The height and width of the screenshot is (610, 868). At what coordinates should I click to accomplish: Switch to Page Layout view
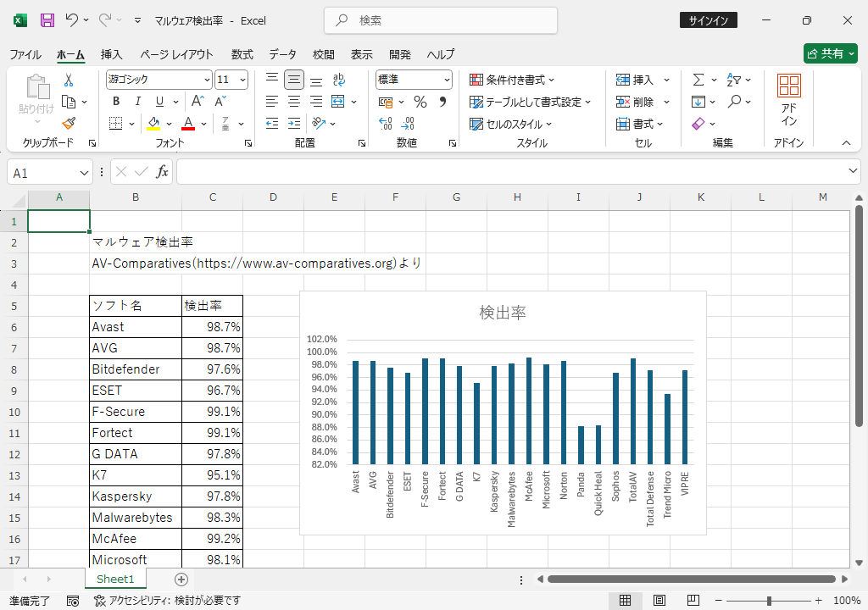coord(659,601)
